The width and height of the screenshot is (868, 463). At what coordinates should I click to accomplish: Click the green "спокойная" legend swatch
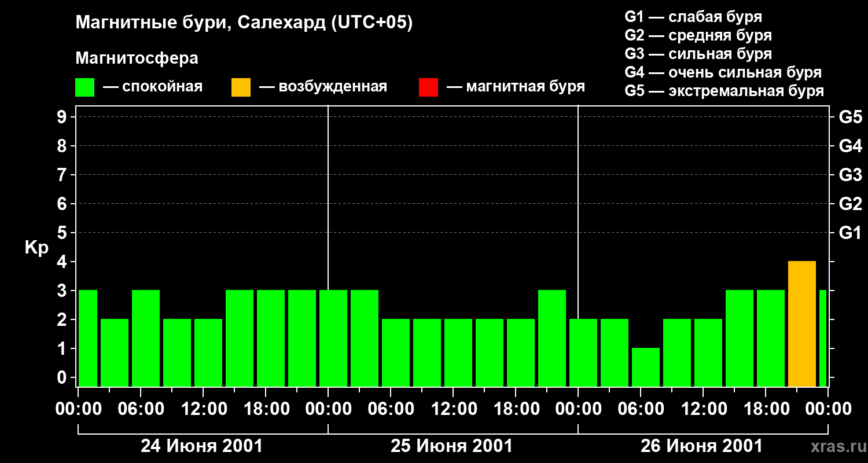pos(85,87)
